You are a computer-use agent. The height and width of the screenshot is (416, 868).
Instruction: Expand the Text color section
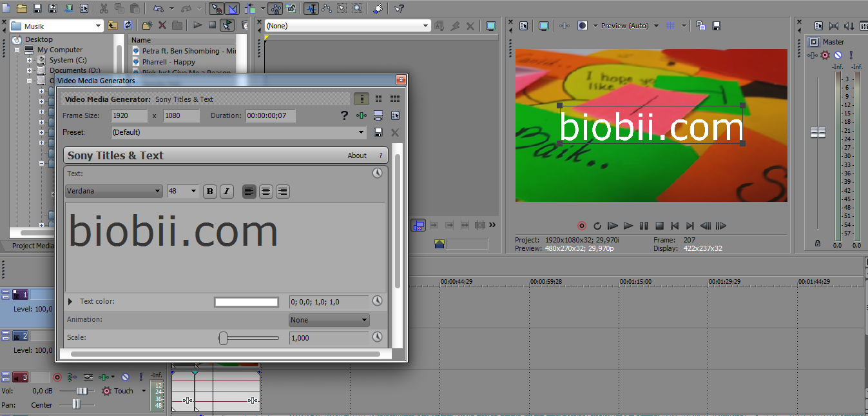point(70,301)
